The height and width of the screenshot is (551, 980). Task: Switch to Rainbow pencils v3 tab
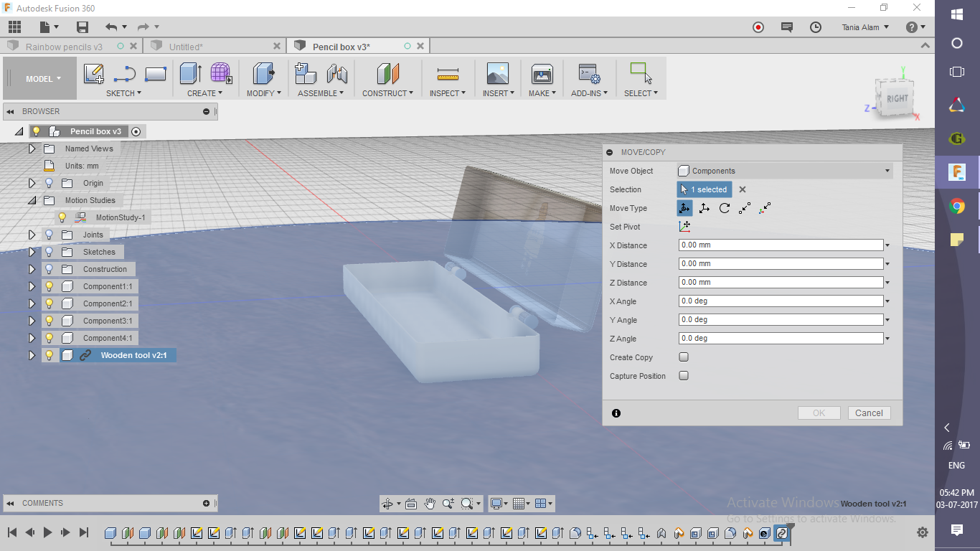pos(64,47)
